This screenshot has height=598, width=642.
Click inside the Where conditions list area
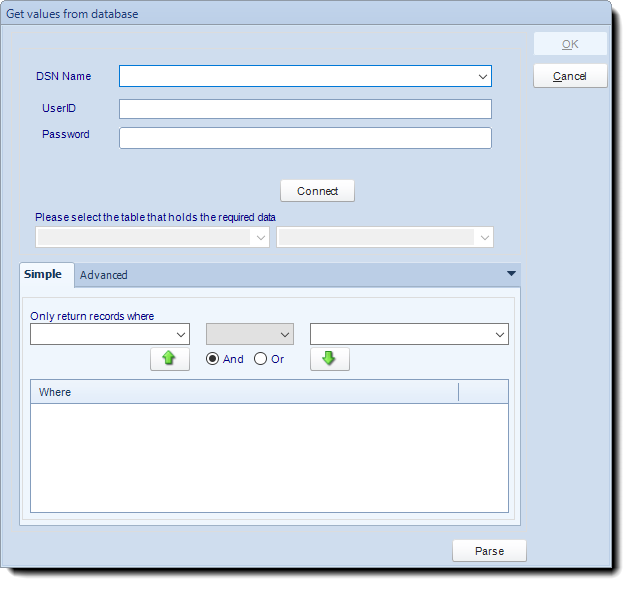pyautogui.click(x=269, y=458)
